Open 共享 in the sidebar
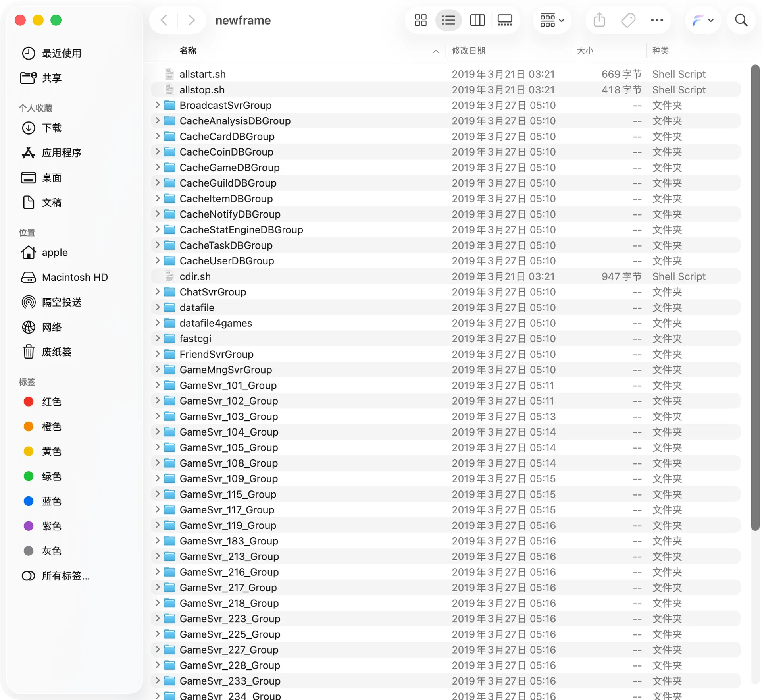The height and width of the screenshot is (700, 762). pyautogui.click(x=42, y=78)
